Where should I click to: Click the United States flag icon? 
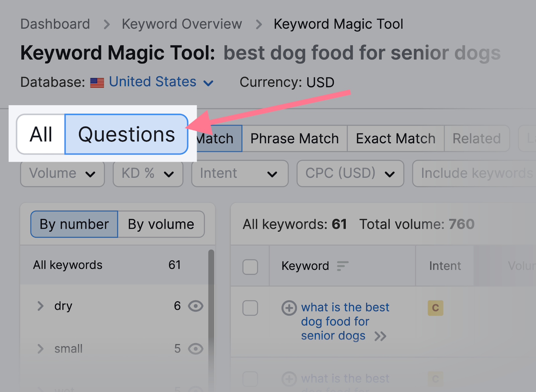click(x=97, y=83)
